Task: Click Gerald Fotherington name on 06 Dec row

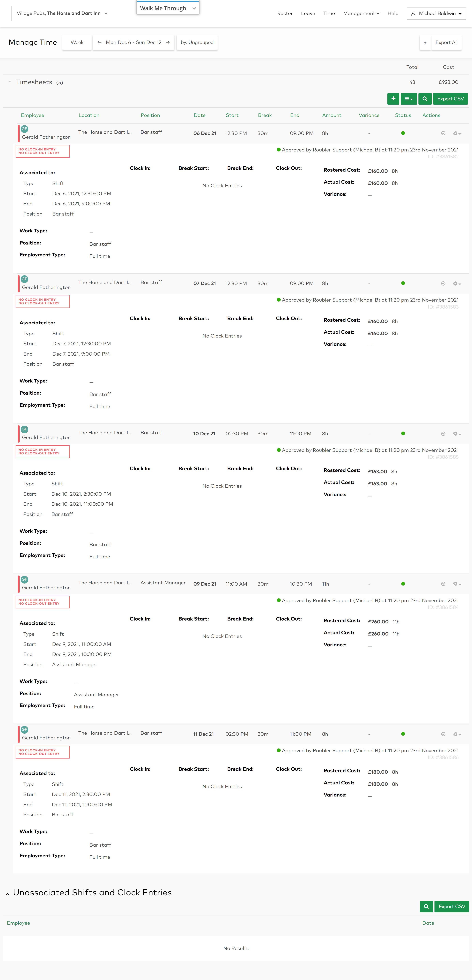Action: pyautogui.click(x=46, y=137)
